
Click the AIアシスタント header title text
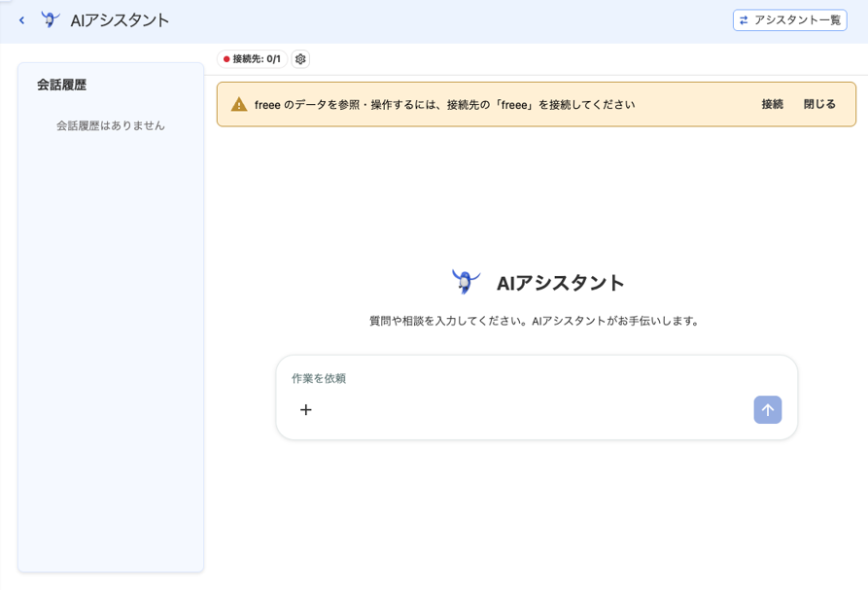click(x=120, y=20)
